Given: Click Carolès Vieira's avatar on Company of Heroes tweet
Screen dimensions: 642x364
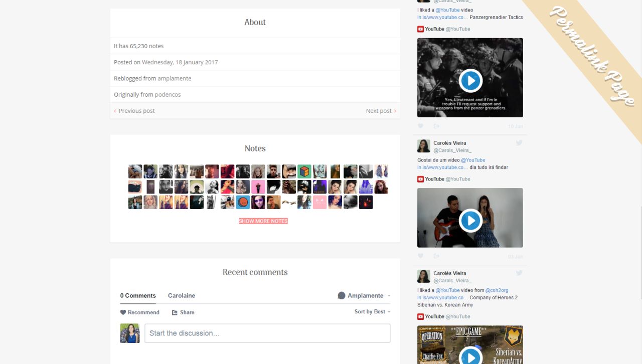Looking at the screenshot, I should coord(424,276).
